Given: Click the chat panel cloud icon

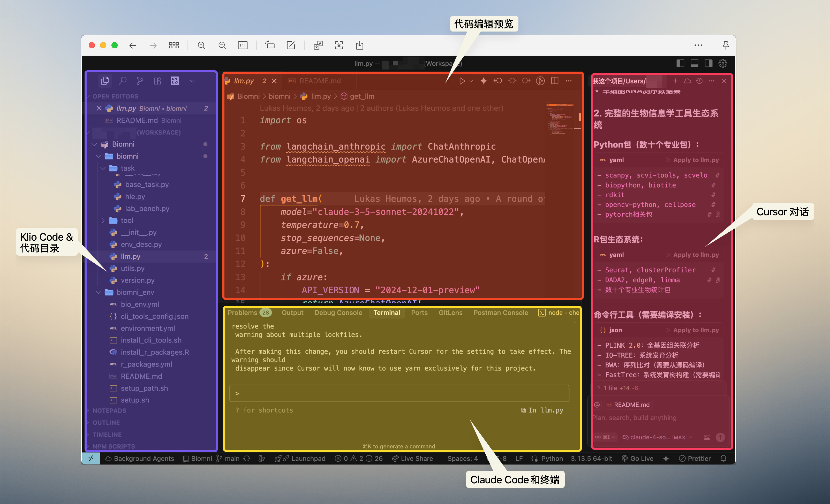Looking at the screenshot, I should click(x=688, y=81).
